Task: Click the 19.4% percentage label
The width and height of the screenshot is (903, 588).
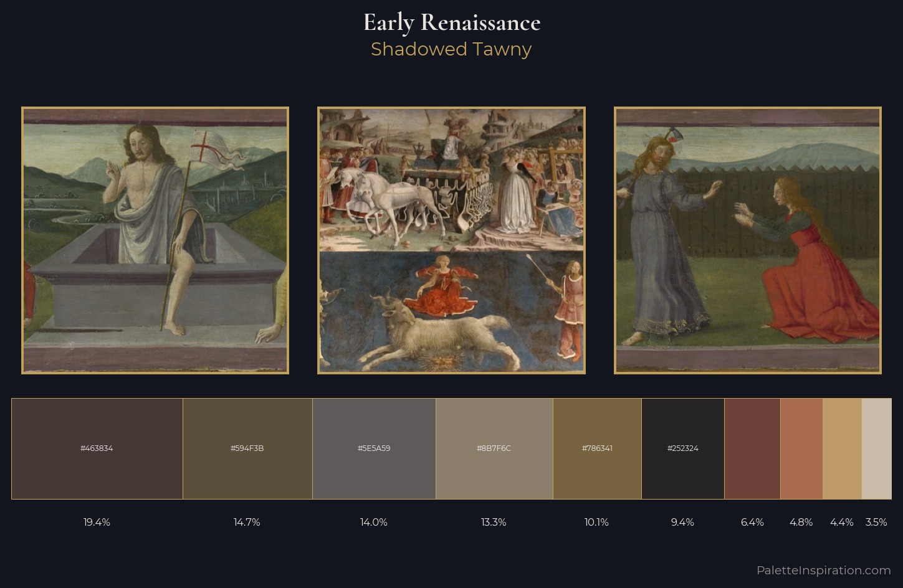Action: [x=97, y=522]
